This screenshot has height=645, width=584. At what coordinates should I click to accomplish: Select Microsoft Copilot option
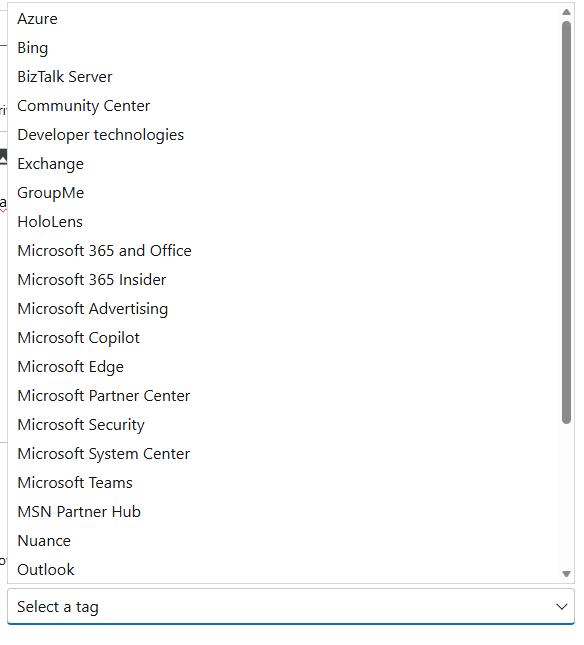pyautogui.click(x=284, y=338)
